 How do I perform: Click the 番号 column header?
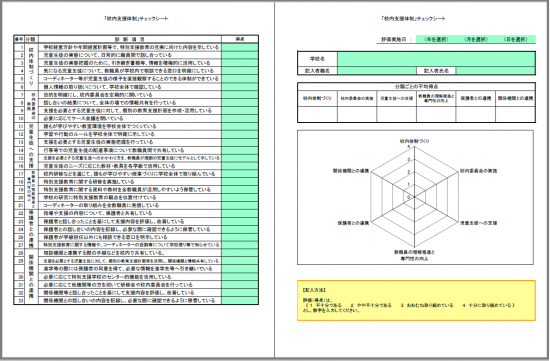pos(19,39)
